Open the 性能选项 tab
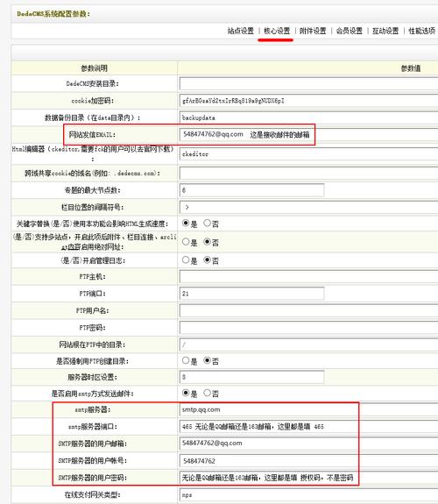This screenshot has height=504, width=438. pos(421,31)
